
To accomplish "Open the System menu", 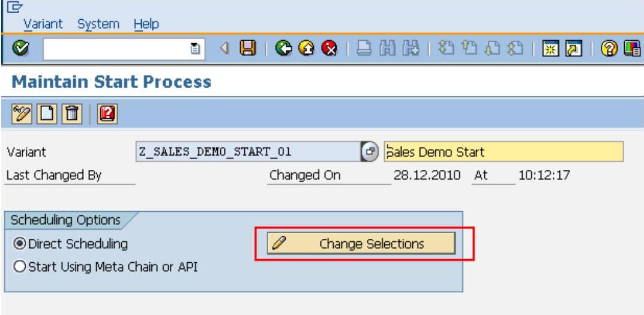I will pyautogui.click(x=99, y=24).
